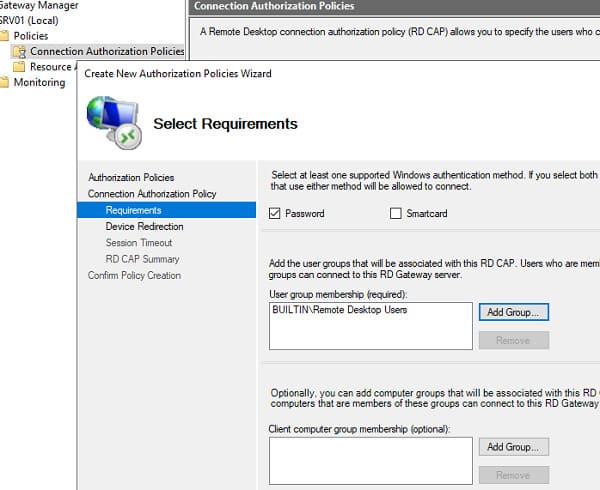Open the RD CAP Summary step
The width and height of the screenshot is (600, 490).
pyautogui.click(x=142, y=259)
